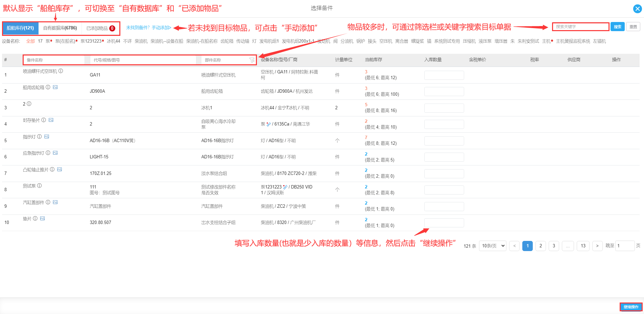
Task: Show info for 应急指示灯
Action: tap(48, 153)
